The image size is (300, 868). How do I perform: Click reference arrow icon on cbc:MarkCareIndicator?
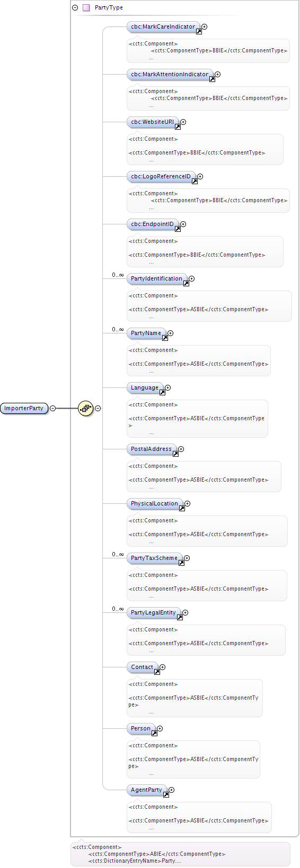pyautogui.click(x=199, y=32)
